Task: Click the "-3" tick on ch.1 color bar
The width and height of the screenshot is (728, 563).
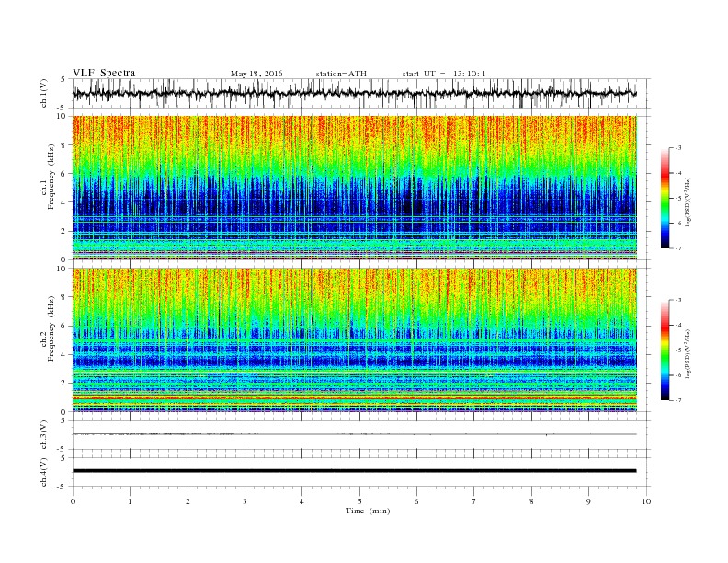Action: point(677,148)
